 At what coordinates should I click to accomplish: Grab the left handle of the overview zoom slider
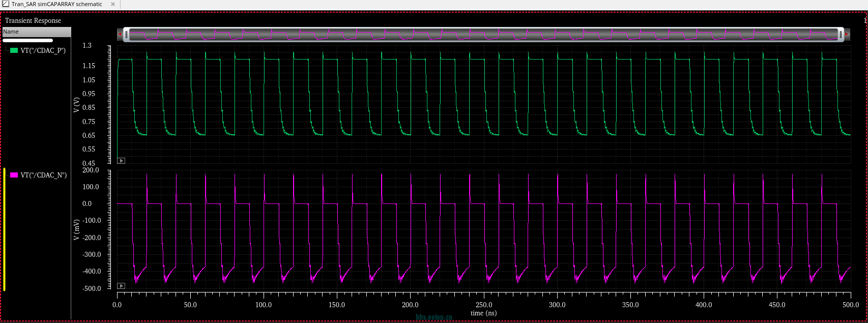point(127,35)
